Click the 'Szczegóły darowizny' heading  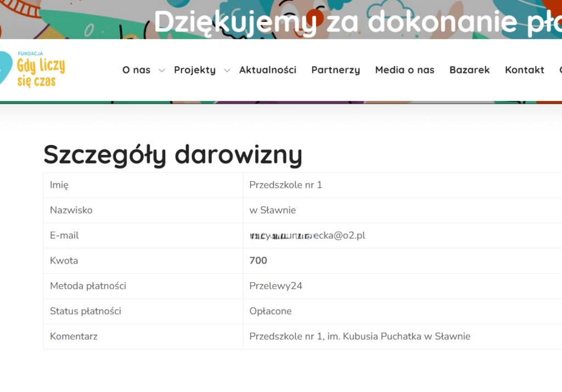(x=173, y=154)
